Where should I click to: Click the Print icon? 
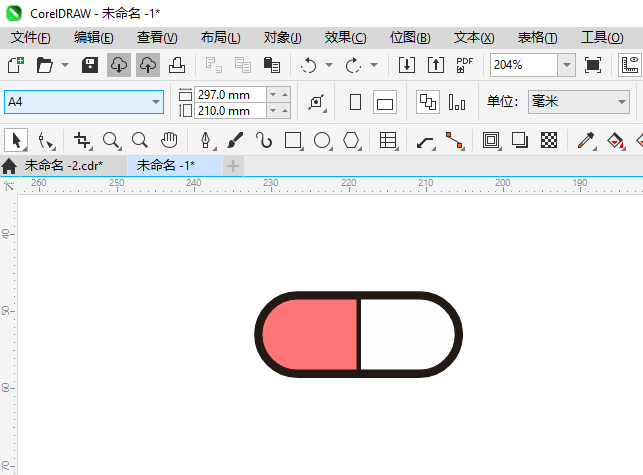point(177,65)
